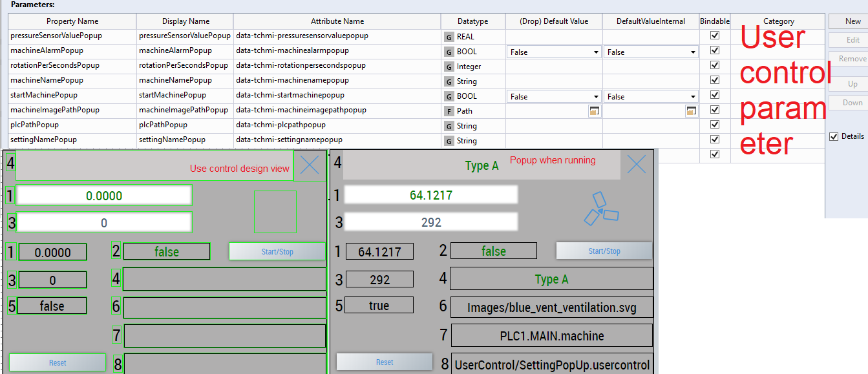Open folder browser for machineImagePathPopup default value
868x374 pixels.
pyautogui.click(x=594, y=110)
